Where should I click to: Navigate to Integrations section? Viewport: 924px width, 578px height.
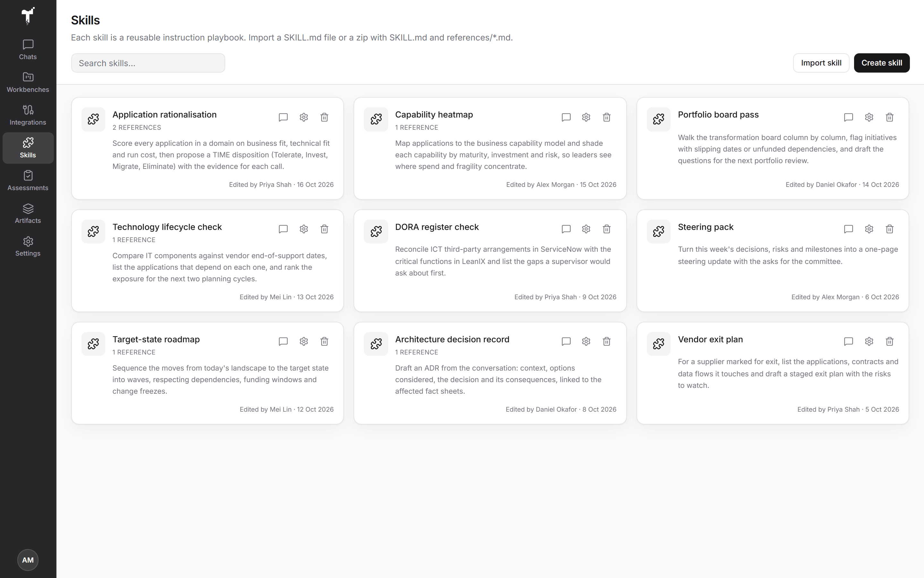pyautogui.click(x=28, y=116)
